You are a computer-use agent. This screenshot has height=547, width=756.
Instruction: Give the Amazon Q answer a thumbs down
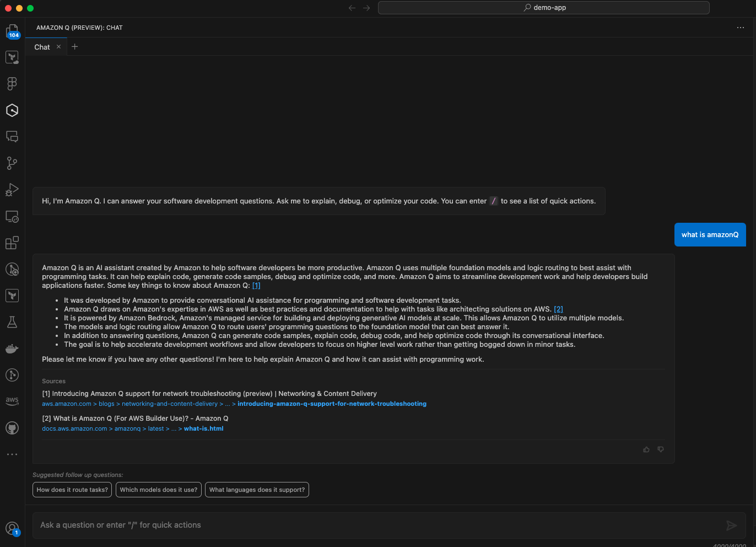[661, 449]
